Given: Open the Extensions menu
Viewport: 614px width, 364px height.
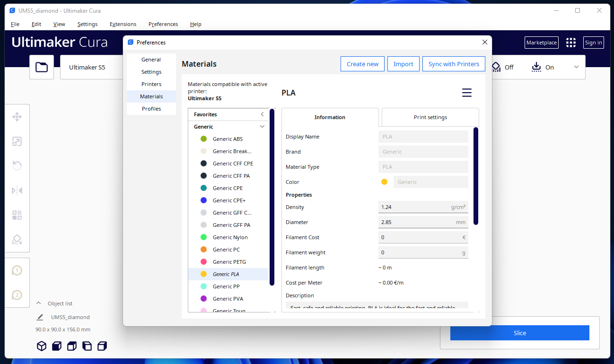Looking at the screenshot, I should click(123, 24).
